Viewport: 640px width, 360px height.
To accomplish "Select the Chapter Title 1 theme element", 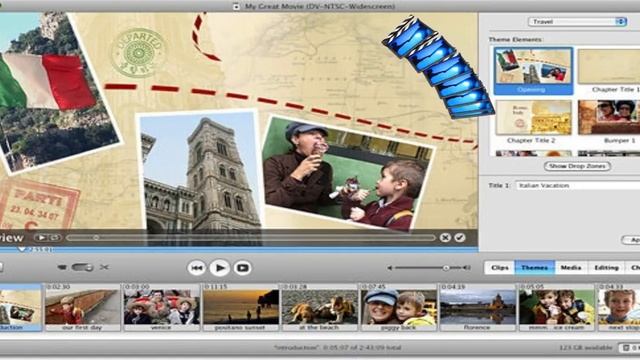I will [x=609, y=71].
